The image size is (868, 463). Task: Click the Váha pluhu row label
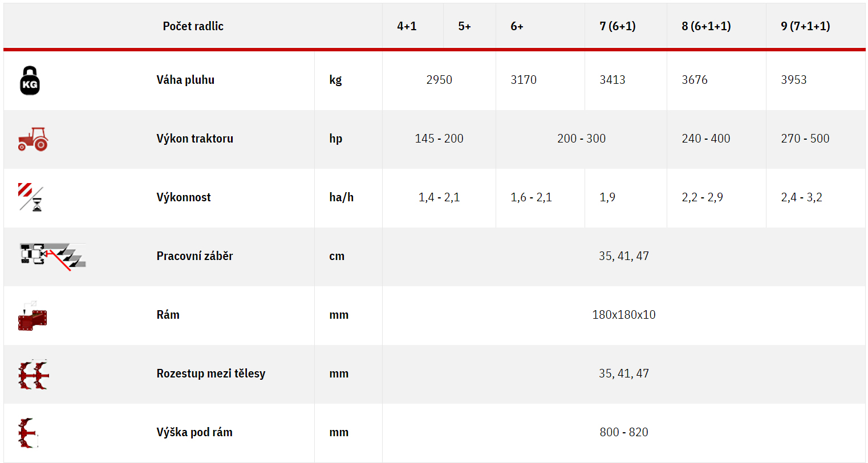coord(186,80)
